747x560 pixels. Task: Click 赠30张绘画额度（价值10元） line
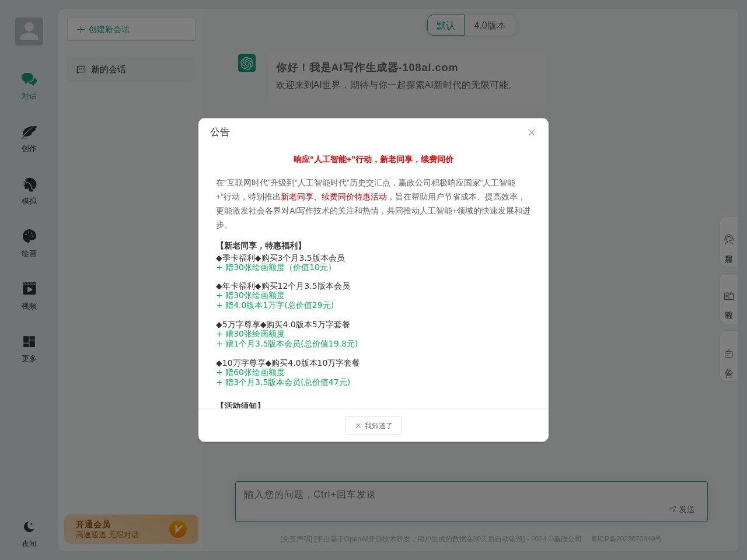[x=276, y=267]
